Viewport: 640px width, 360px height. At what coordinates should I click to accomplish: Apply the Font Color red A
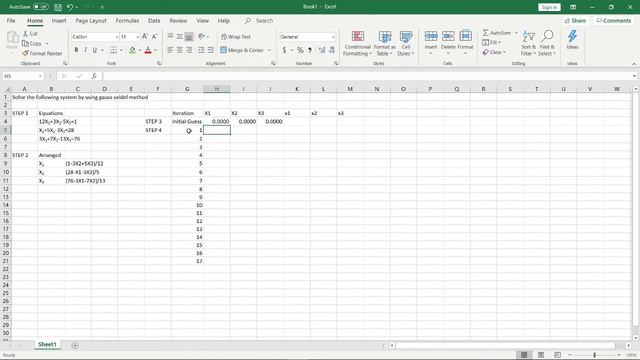click(x=148, y=50)
